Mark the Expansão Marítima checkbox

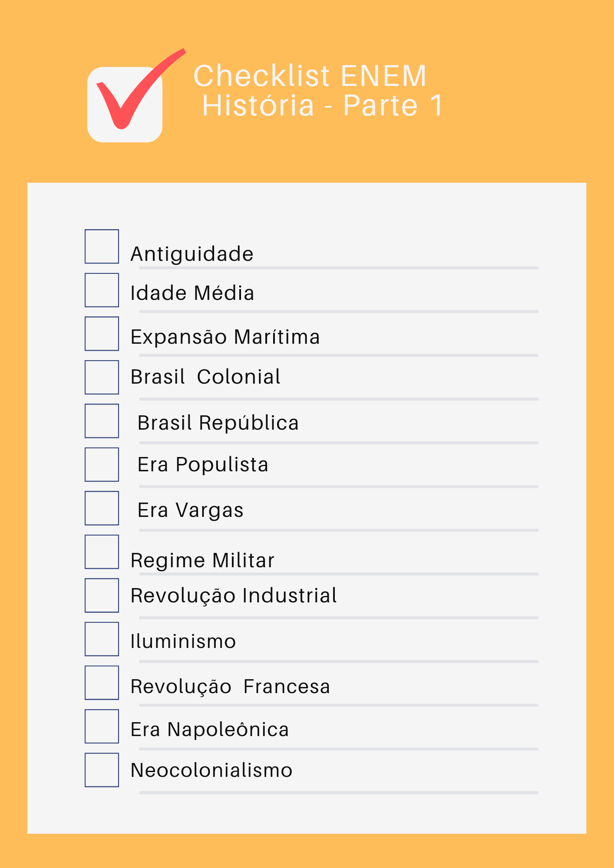point(102,334)
